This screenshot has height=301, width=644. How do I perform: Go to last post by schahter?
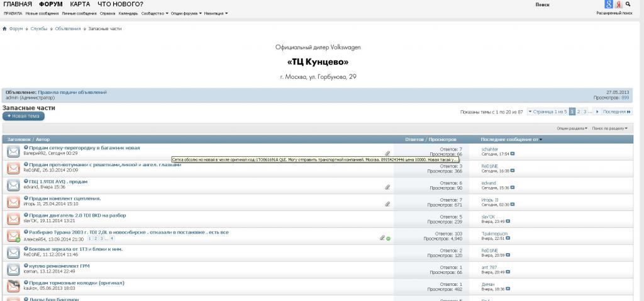coord(513,154)
